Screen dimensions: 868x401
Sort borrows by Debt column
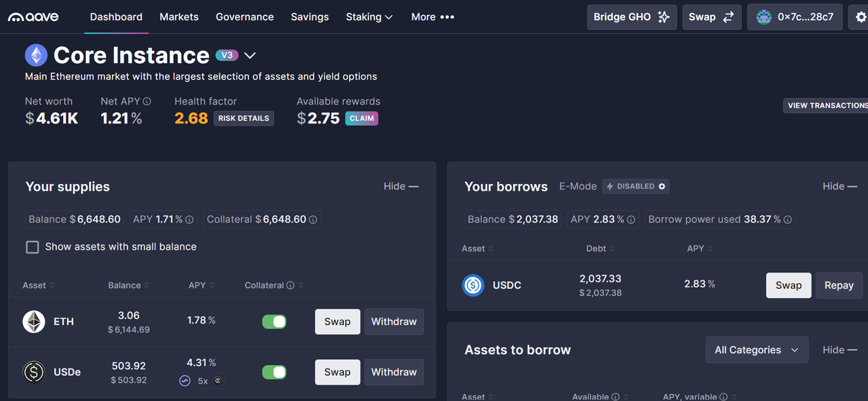coord(600,249)
